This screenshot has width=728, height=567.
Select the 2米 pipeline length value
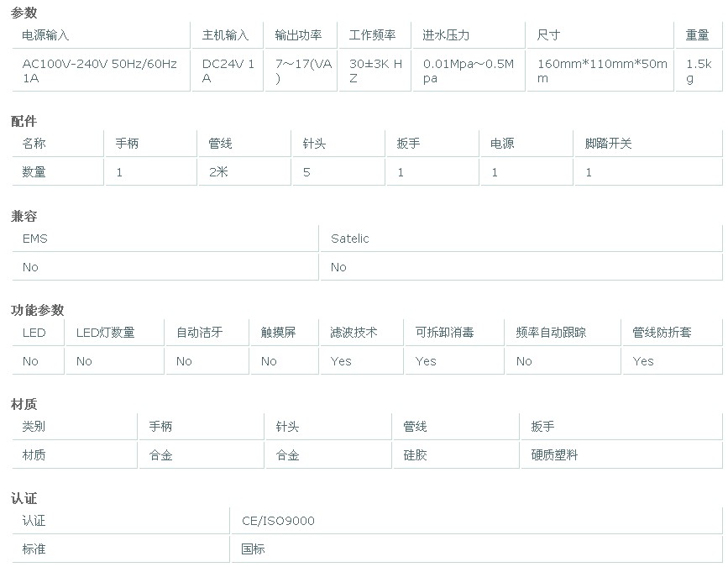[218, 172]
